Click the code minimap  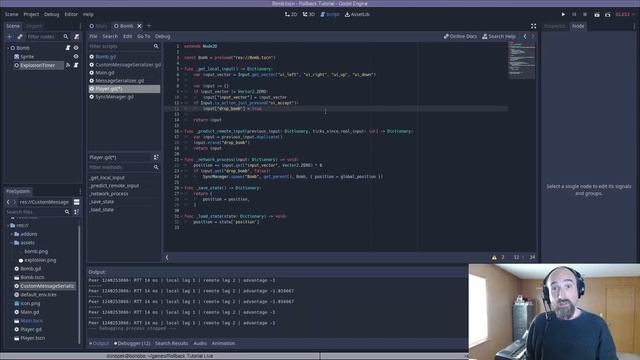click(522, 61)
